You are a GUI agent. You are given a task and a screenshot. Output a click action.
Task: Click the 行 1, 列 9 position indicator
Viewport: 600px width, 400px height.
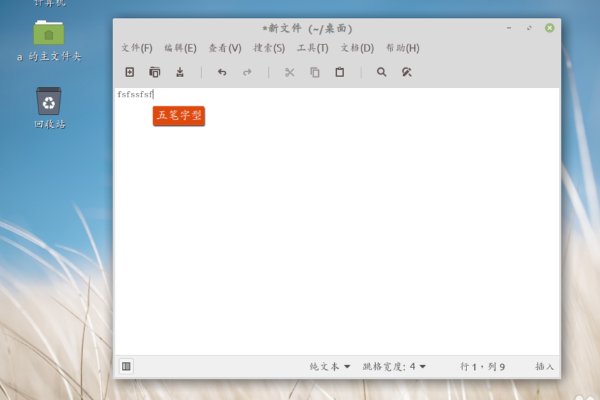(482, 366)
